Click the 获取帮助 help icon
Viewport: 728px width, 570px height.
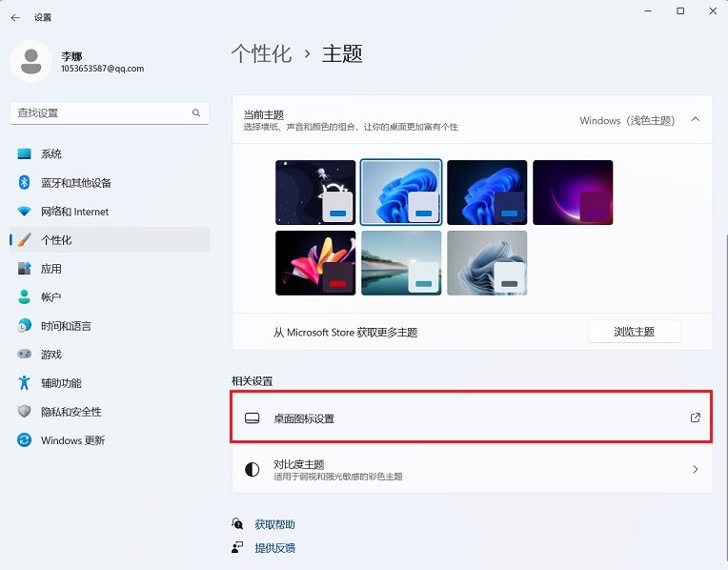point(237,524)
